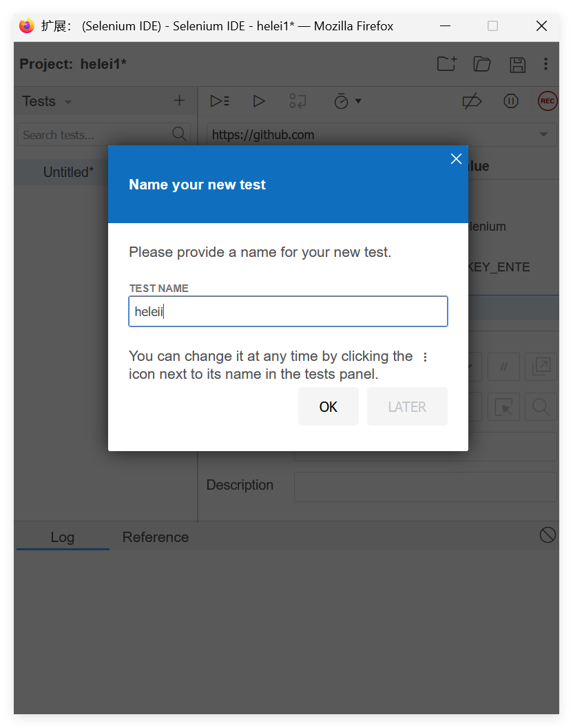Open project's three-dot more menu

coord(545,64)
